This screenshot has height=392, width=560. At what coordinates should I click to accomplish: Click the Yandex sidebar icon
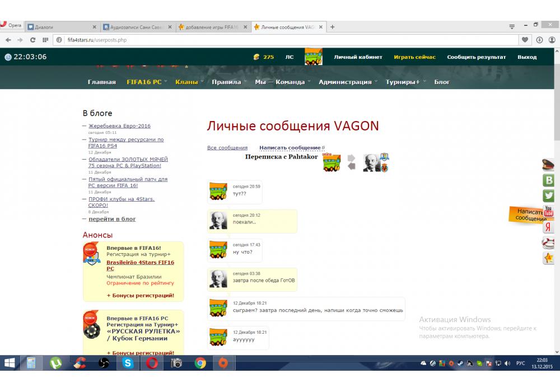coord(549,227)
